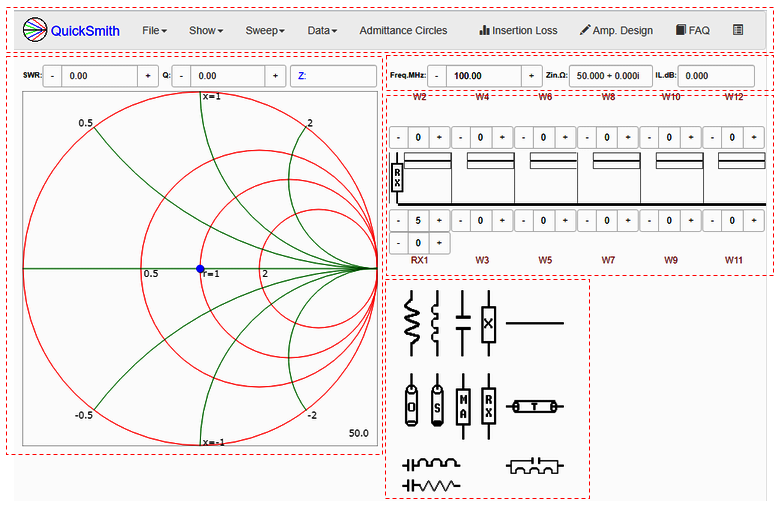
Task: Pick the MA component in the palette
Action: [x=463, y=406]
